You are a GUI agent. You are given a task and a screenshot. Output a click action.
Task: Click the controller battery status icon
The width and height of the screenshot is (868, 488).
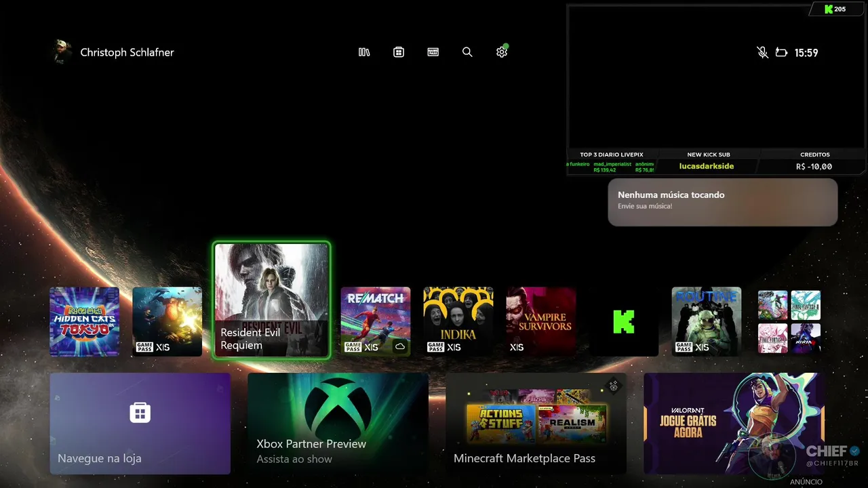781,52
